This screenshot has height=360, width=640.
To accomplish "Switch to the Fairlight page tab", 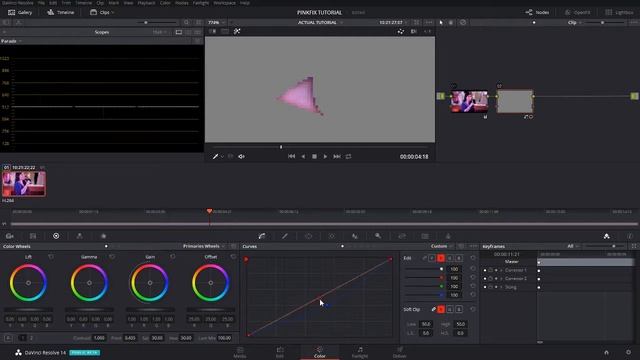I will coord(360,352).
